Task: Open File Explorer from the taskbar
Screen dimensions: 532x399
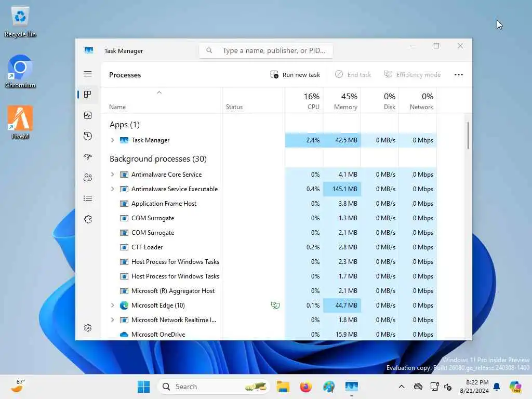Action: tap(283, 387)
